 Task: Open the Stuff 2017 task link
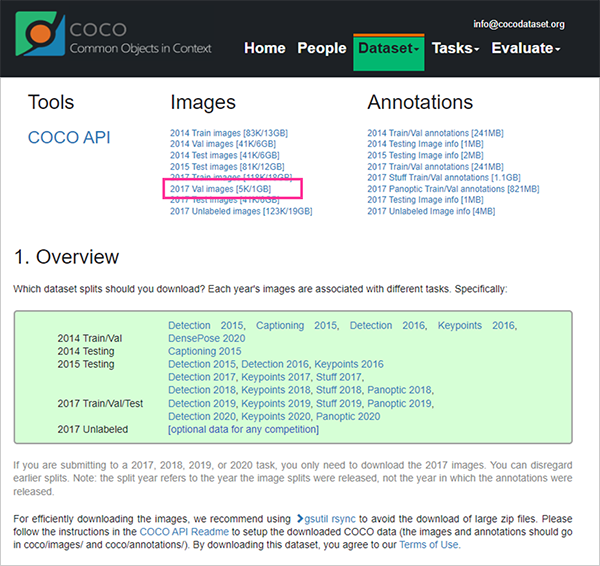[338, 377]
